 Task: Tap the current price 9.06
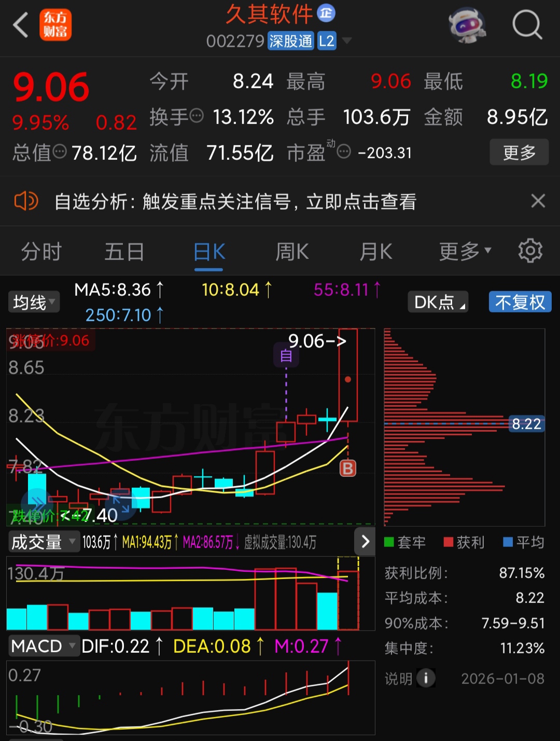point(51,87)
